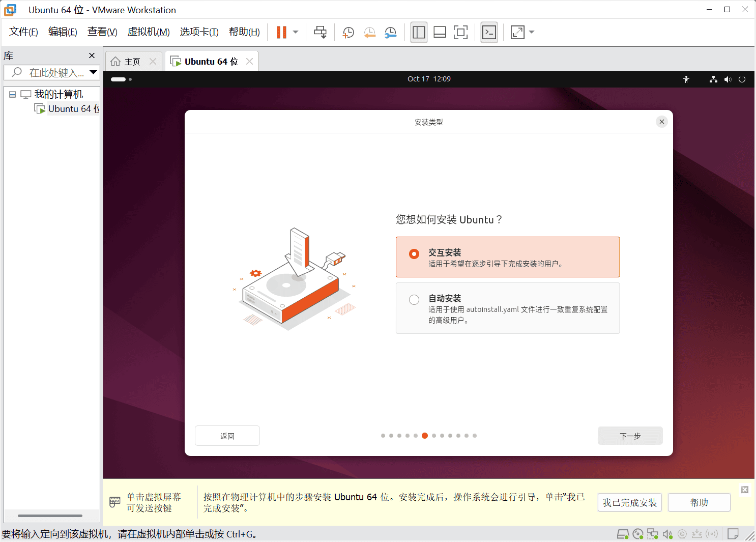Click 我已完成安装 button
Viewport: 756px width, 542px height.
click(x=630, y=502)
